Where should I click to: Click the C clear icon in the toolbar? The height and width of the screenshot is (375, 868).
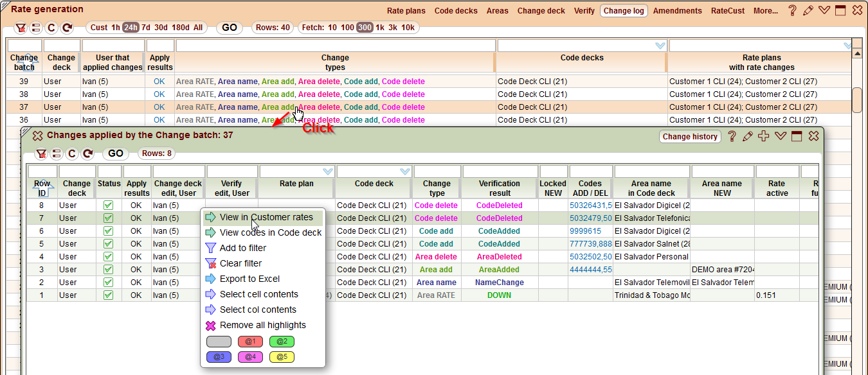[x=51, y=28]
